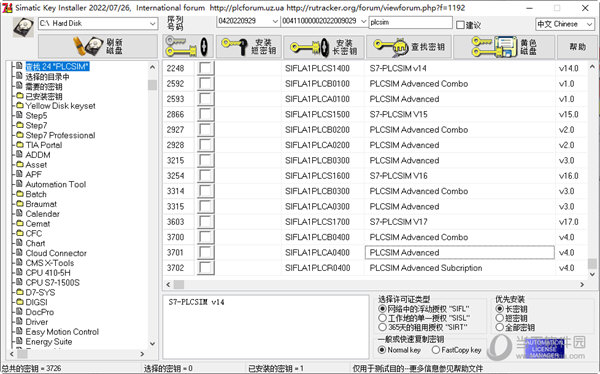
Task: Click the key list scroll down arrow
Action: coord(592,274)
